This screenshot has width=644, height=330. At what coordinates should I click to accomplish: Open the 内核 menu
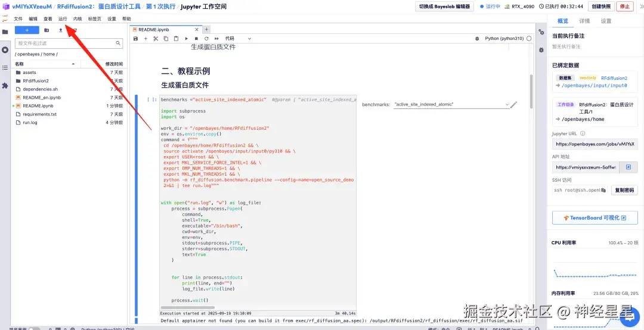(77, 19)
